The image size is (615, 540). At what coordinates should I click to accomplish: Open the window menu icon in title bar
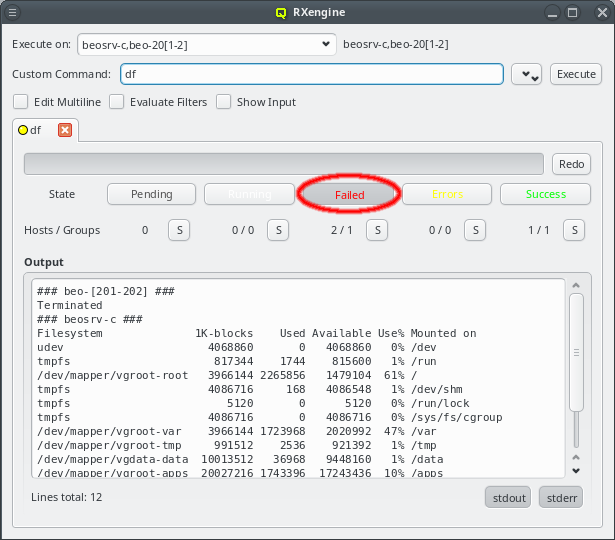(13, 12)
